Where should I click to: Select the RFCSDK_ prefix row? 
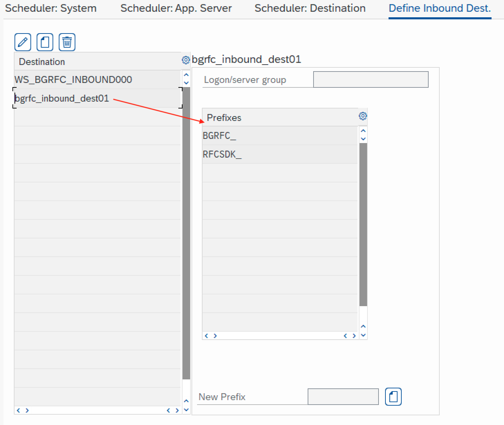pos(280,154)
